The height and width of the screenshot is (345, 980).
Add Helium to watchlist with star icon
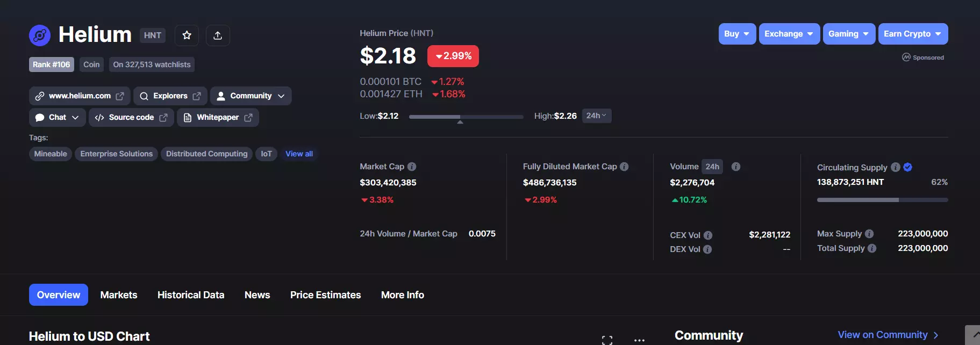187,35
